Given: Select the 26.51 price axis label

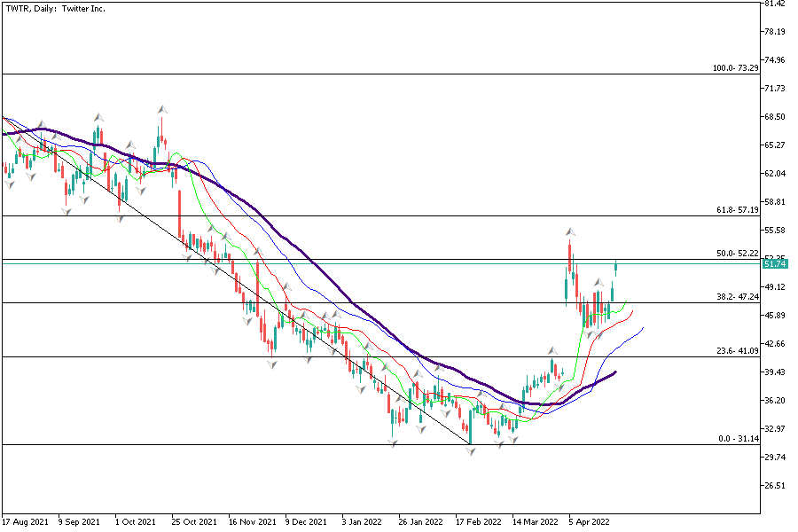Looking at the screenshot, I should tap(774, 486).
